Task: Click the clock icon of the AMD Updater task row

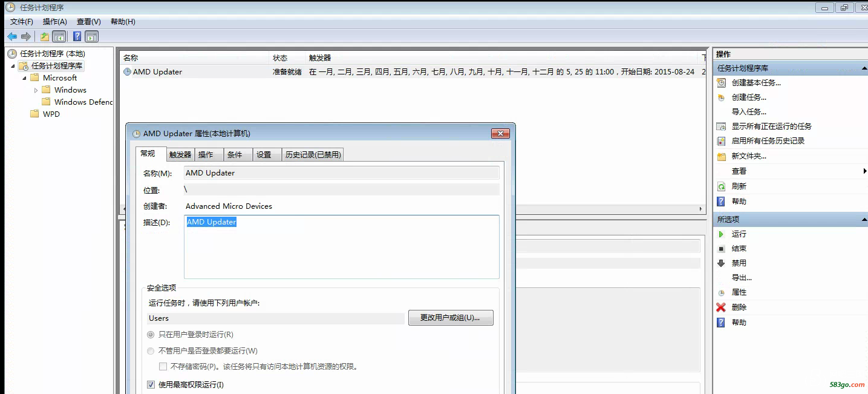Action: (127, 72)
